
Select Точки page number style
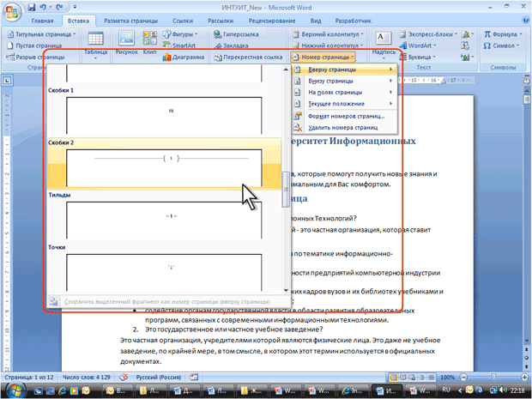[164, 268]
